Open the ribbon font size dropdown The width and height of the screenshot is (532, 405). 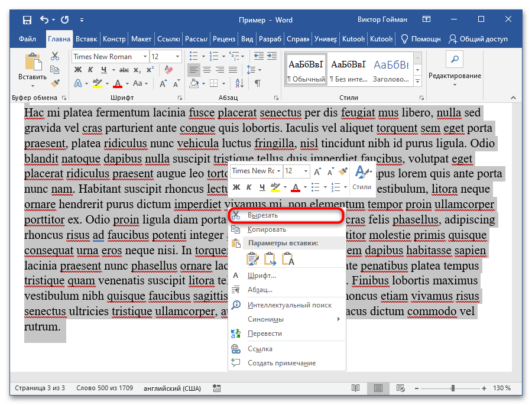(177, 57)
